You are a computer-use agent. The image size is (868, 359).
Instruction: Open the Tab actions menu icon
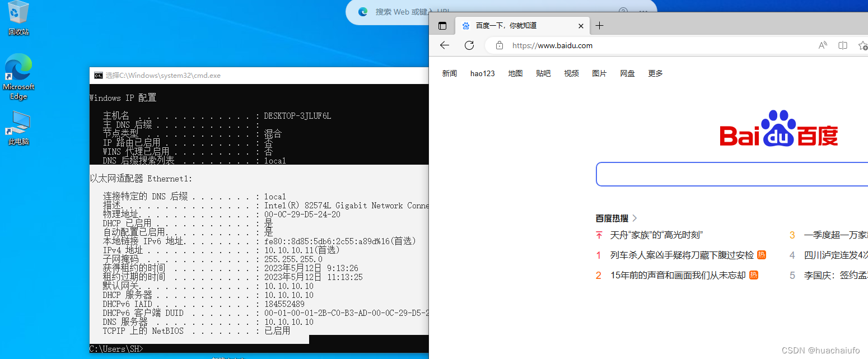click(442, 25)
